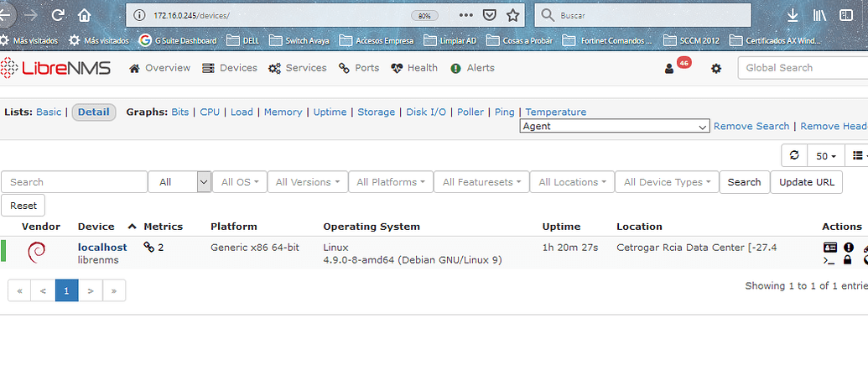Viewport: 868px width, 376px height.
Task: Click the Debian vendor logo
Action: (x=36, y=253)
